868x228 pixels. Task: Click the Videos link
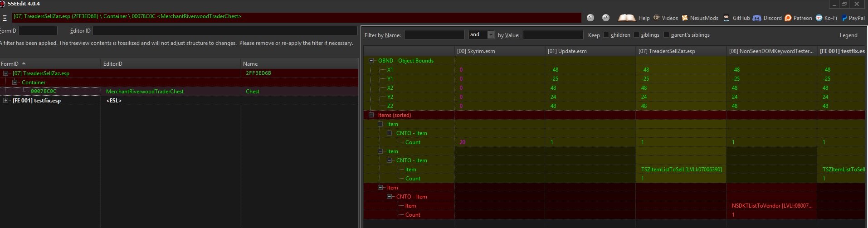tap(670, 18)
